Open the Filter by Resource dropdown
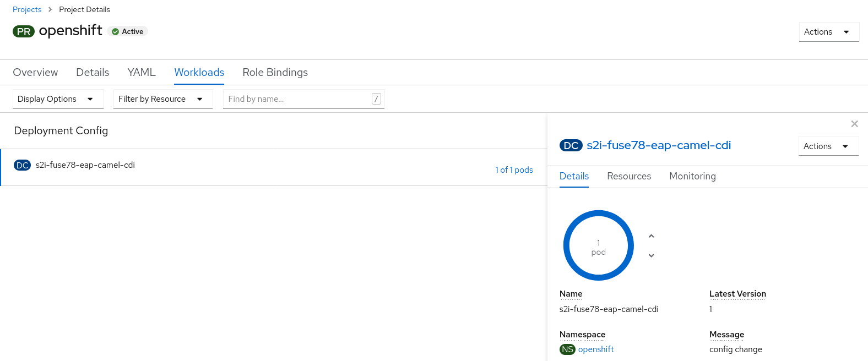The height and width of the screenshot is (361, 868). [162, 99]
